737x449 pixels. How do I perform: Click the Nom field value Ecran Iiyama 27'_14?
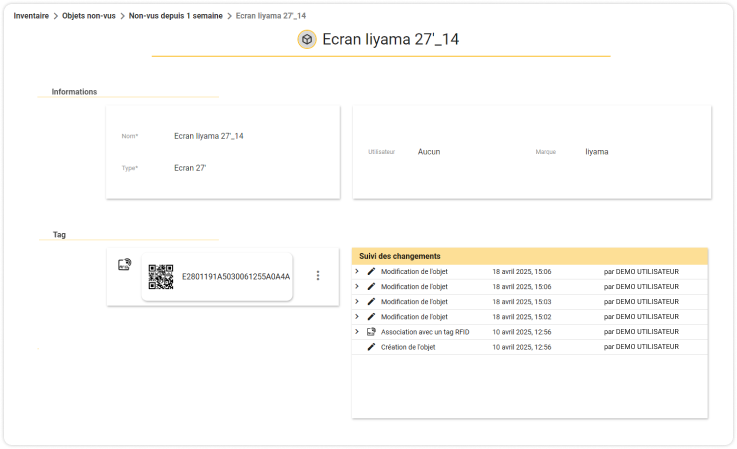pos(209,136)
